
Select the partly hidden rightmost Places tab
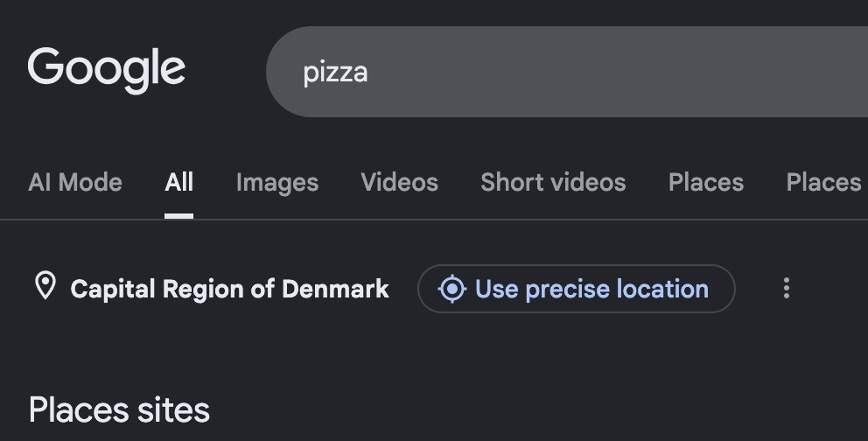pyautogui.click(x=823, y=183)
